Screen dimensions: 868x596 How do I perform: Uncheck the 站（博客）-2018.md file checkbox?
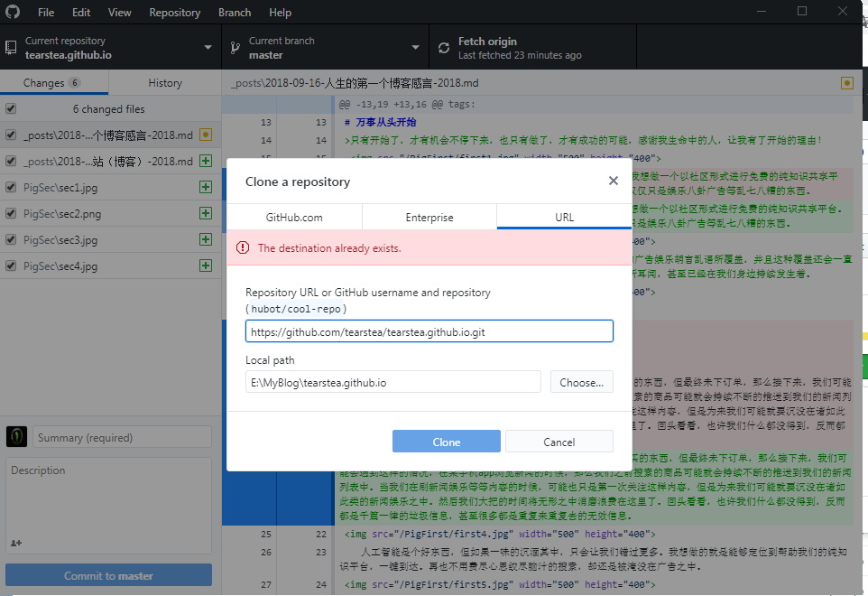point(11,161)
